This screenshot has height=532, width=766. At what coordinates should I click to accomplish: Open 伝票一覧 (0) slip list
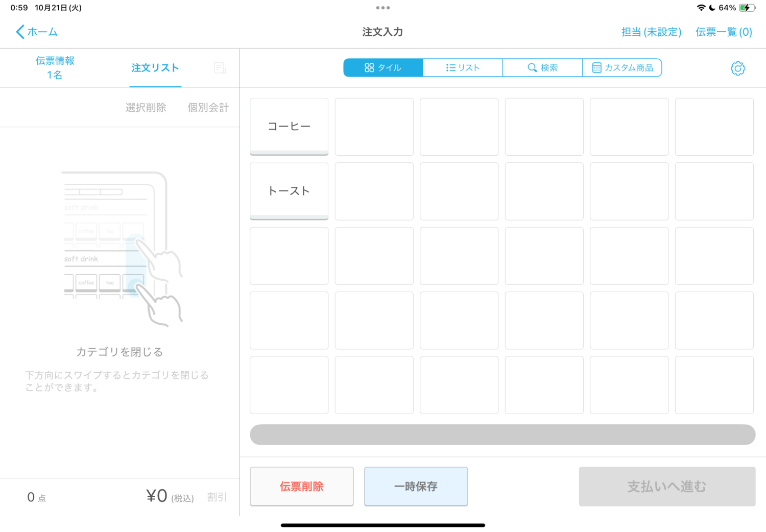(x=724, y=32)
